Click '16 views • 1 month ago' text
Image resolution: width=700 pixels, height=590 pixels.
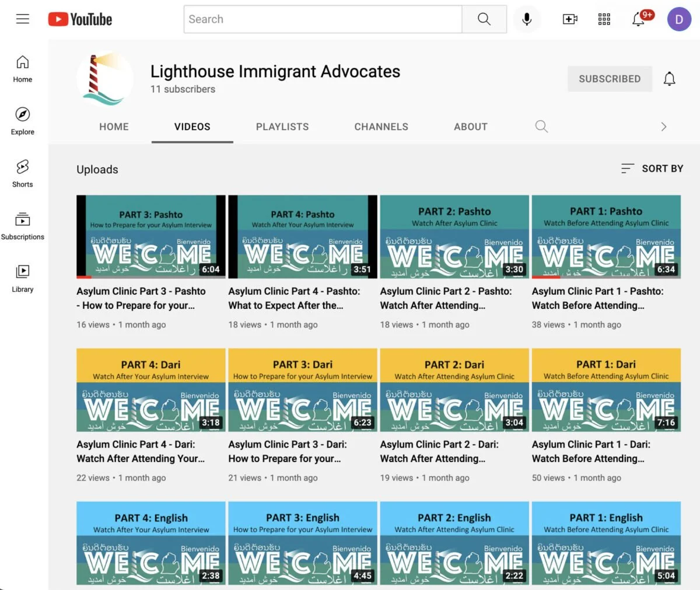(x=121, y=324)
